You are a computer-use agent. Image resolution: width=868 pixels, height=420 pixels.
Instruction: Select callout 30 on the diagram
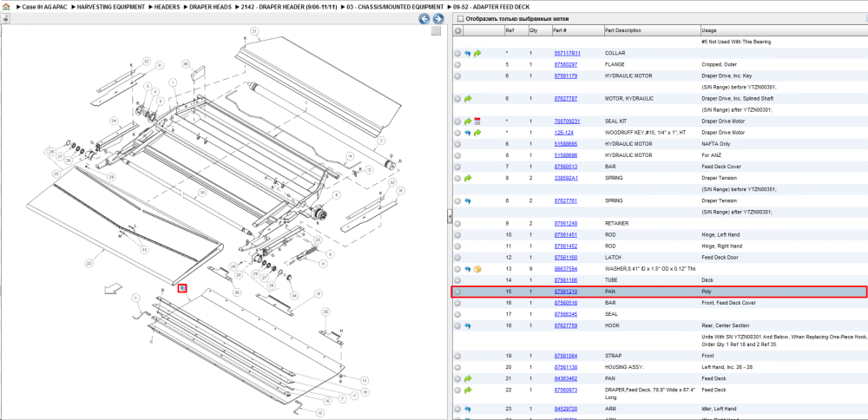[x=202, y=193]
